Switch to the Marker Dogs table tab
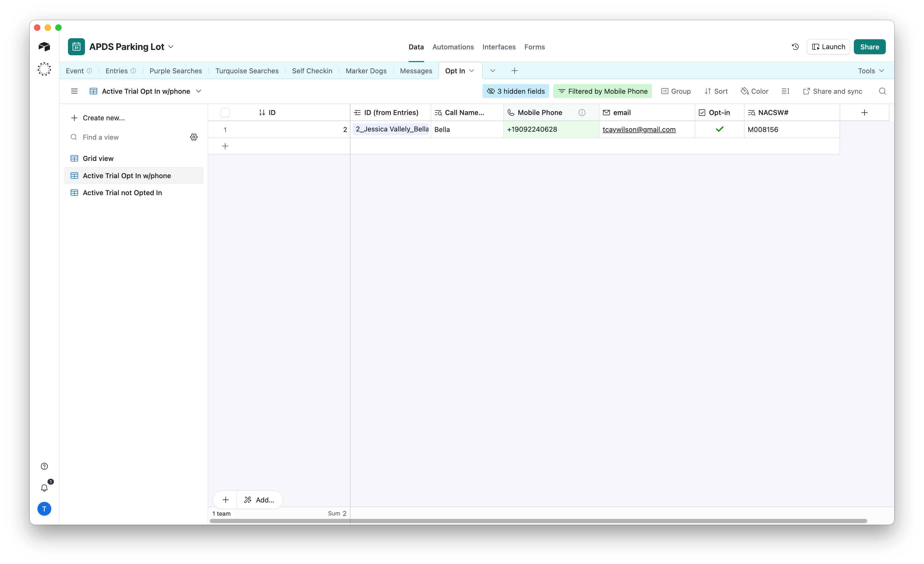Screen dimensions: 924x564 366,71
